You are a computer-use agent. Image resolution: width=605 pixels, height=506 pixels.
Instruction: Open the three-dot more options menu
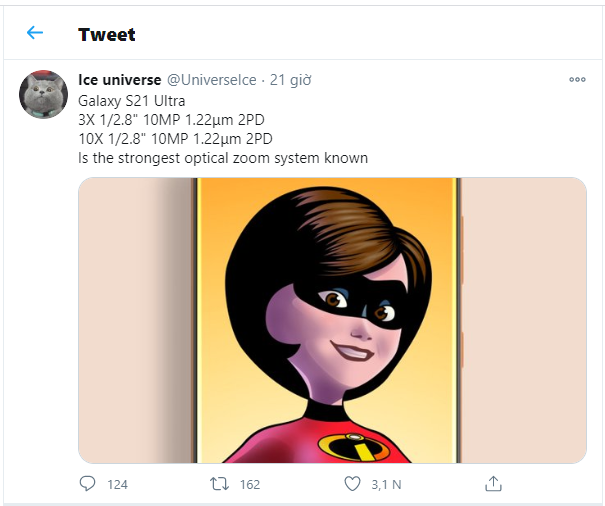577,79
